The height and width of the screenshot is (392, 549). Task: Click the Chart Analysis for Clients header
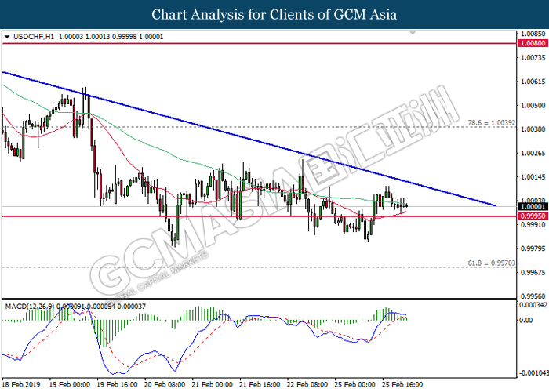click(274, 14)
